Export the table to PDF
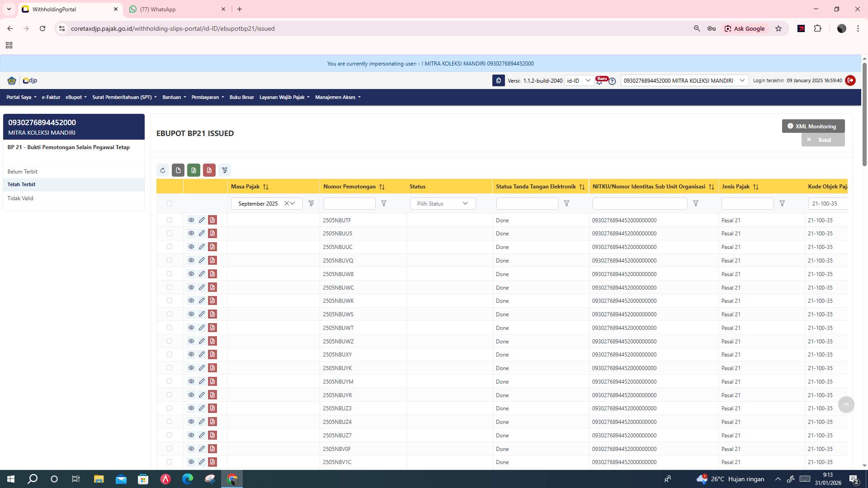 tap(209, 170)
